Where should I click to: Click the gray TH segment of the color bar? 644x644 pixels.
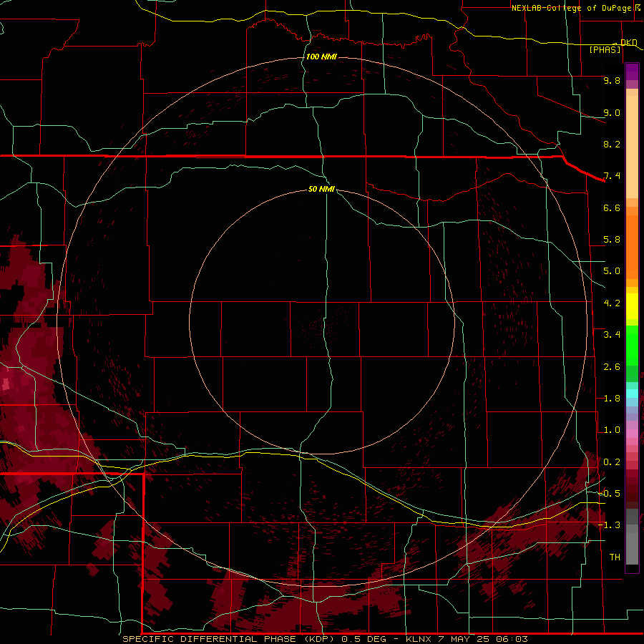coord(632,548)
